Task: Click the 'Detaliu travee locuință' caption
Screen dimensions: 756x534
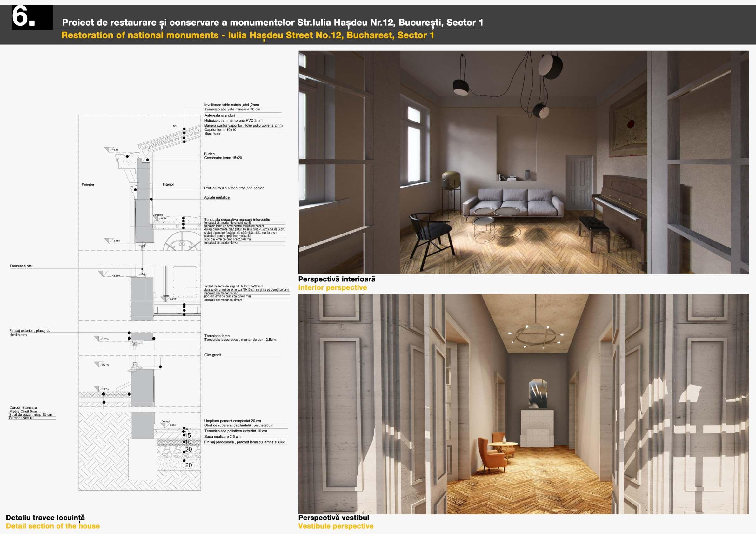Action: (x=45, y=518)
